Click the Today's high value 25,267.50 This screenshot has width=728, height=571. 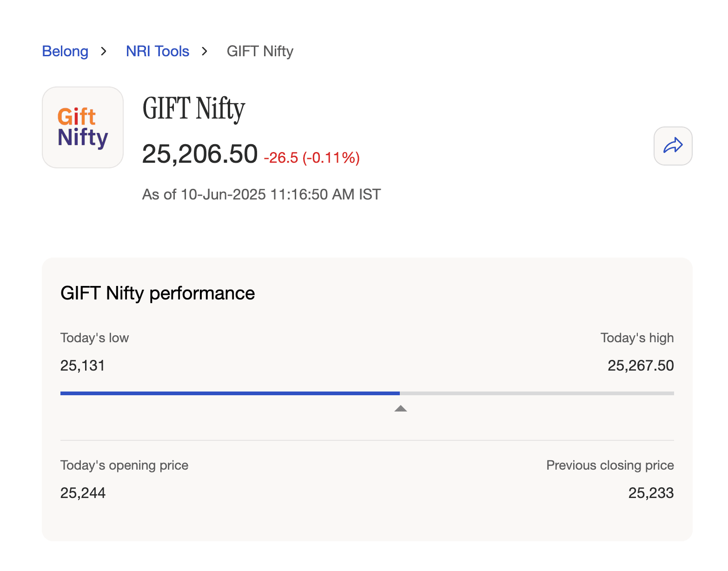(640, 365)
